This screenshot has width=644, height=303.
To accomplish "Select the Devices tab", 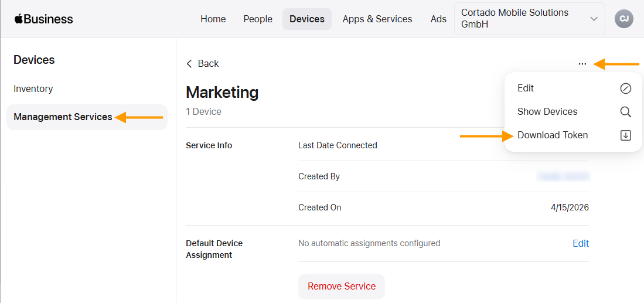I will 307,19.
